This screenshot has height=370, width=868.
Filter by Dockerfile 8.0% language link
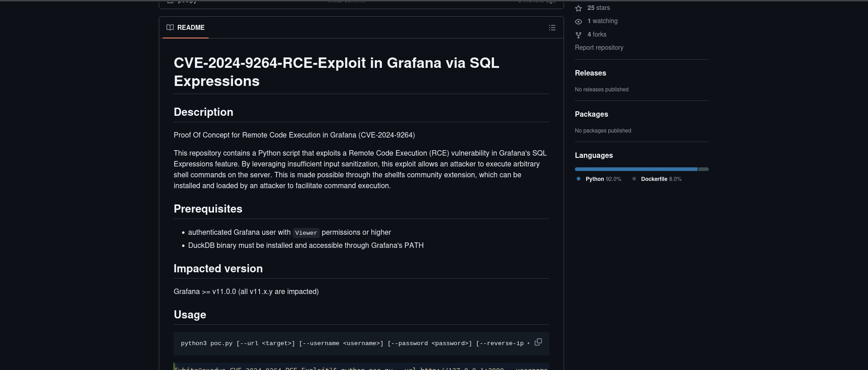click(661, 179)
